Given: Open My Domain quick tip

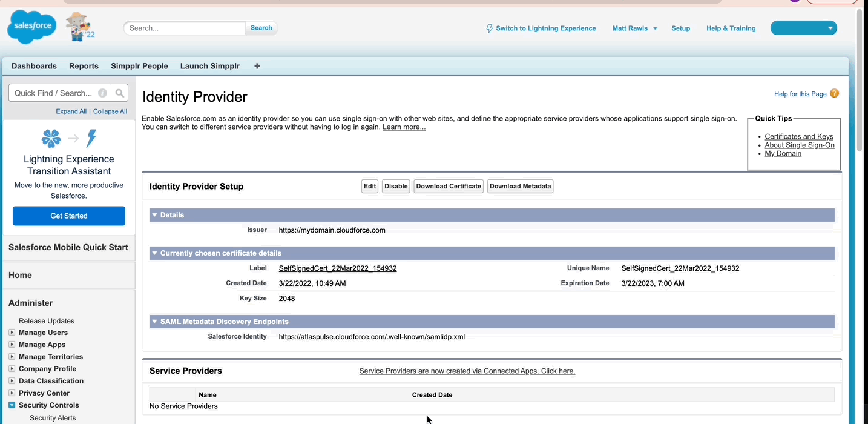Looking at the screenshot, I should 783,154.
